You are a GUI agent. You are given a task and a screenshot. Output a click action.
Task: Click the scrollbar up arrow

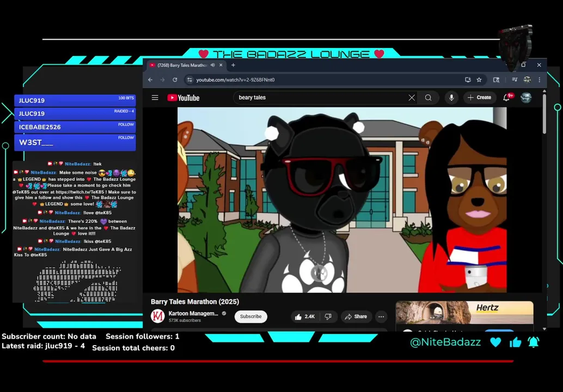[544, 91]
